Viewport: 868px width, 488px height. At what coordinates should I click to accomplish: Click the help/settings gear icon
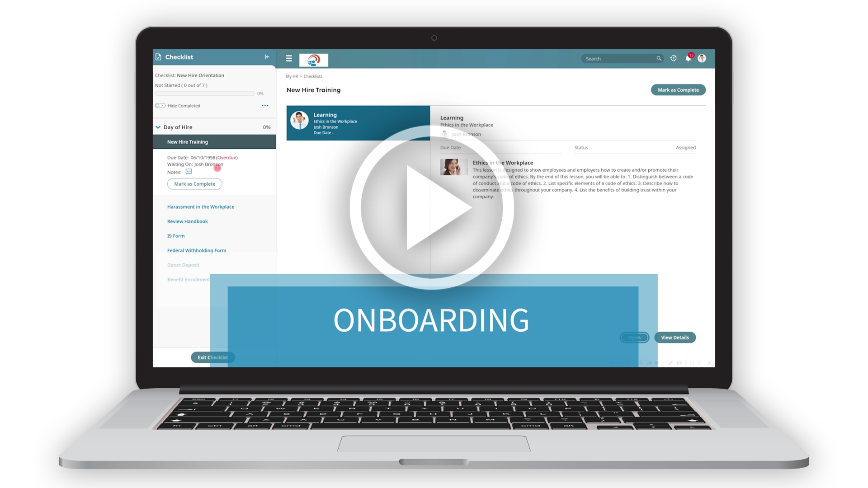click(x=674, y=58)
